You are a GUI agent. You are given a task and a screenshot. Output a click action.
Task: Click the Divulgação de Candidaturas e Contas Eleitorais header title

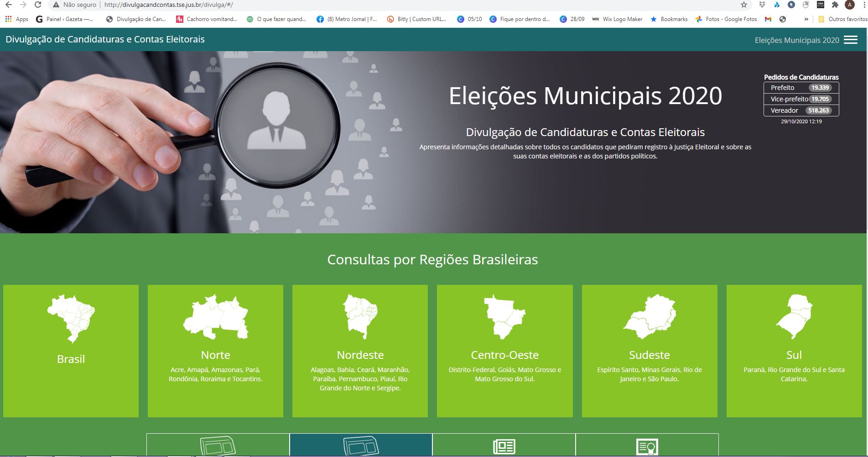[105, 39]
